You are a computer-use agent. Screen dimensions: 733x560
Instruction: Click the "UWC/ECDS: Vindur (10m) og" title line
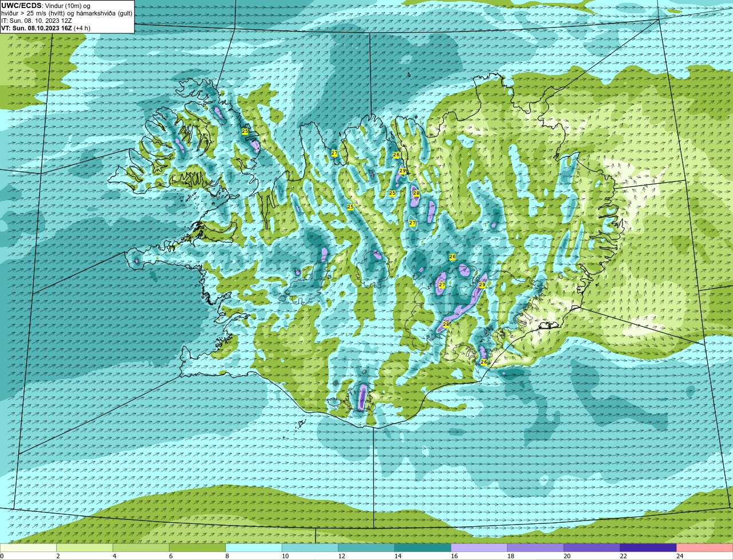tap(46, 6)
